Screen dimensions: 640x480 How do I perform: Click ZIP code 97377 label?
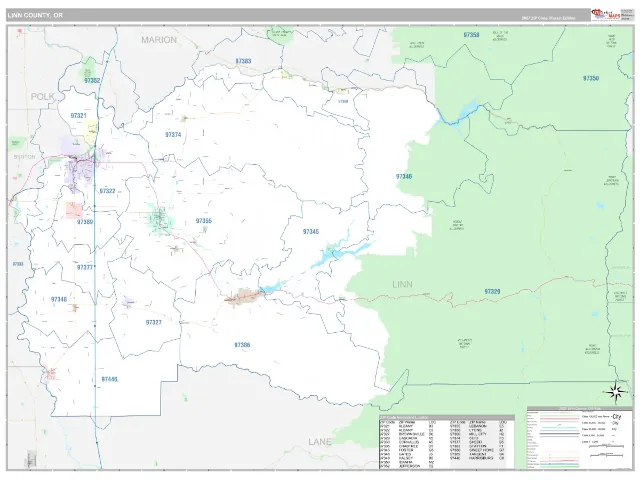point(85,268)
